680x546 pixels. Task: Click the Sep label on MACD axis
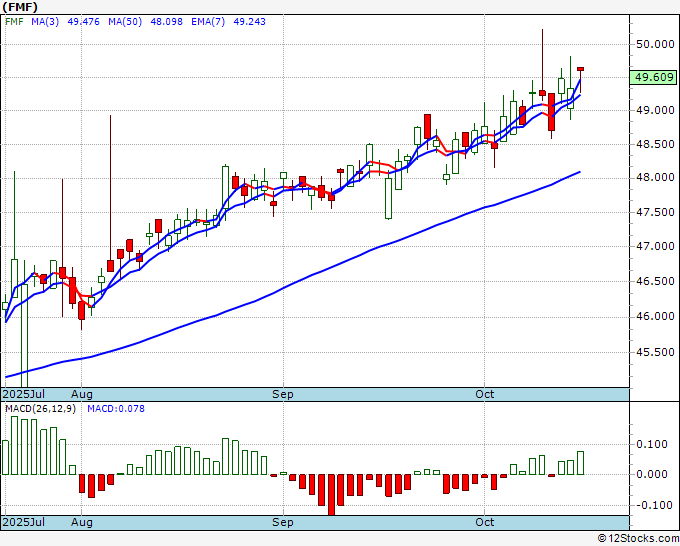283,522
